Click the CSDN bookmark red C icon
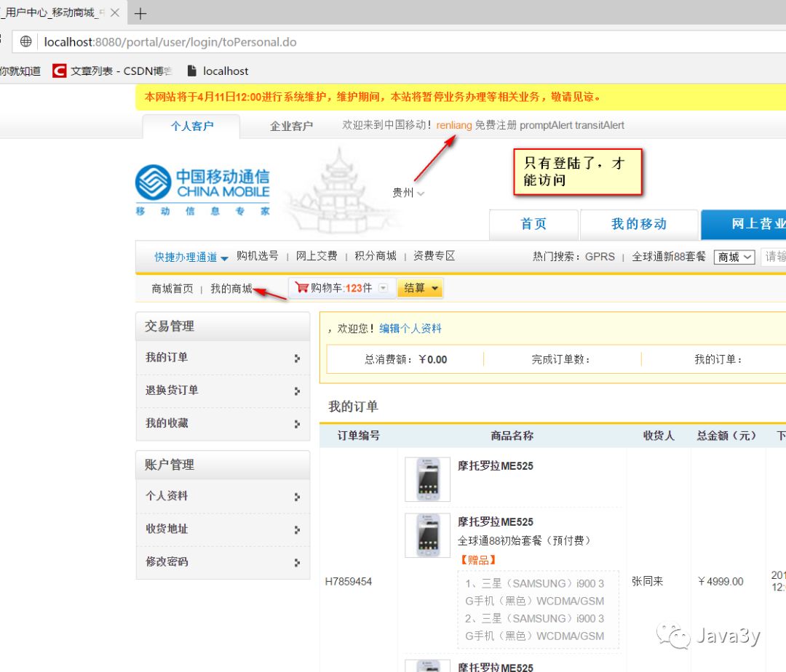786x672 pixels. click(59, 71)
